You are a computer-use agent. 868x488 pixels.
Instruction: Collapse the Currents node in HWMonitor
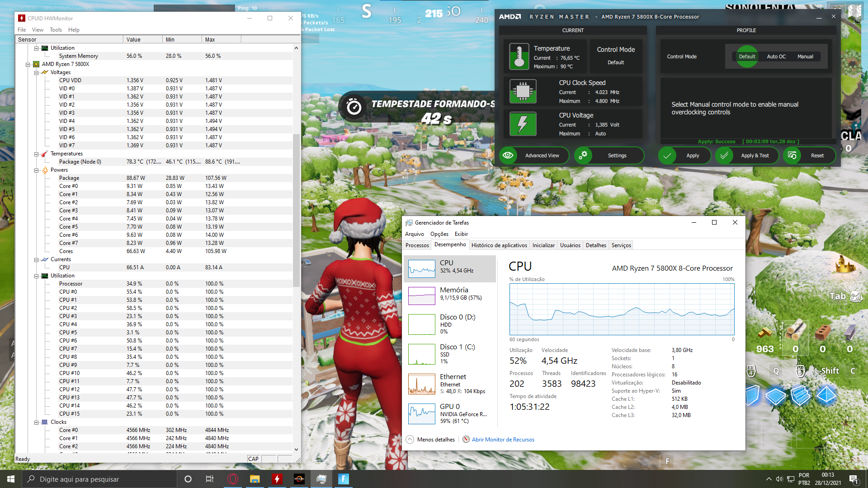pos(36,259)
